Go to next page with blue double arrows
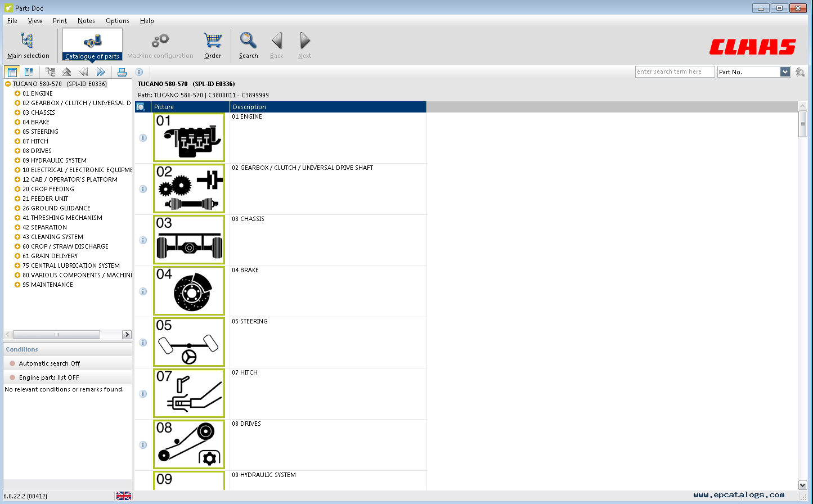Image resolution: width=813 pixels, height=504 pixels. (x=101, y=72)
